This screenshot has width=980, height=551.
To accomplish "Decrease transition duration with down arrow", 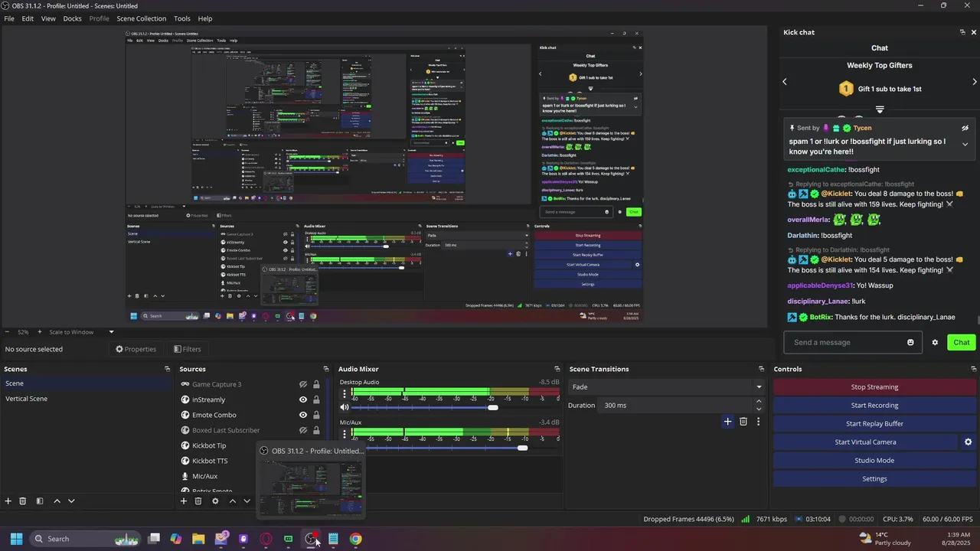I will point(759,409).
